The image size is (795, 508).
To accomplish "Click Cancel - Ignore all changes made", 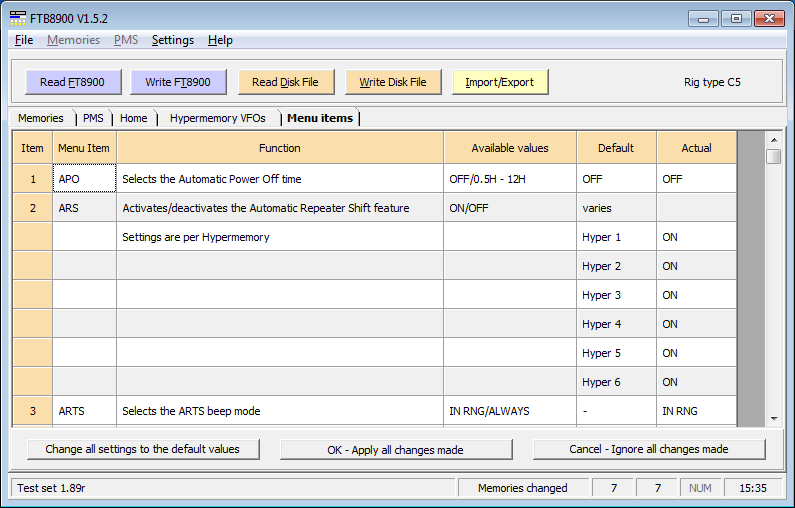I will point(648,449).
